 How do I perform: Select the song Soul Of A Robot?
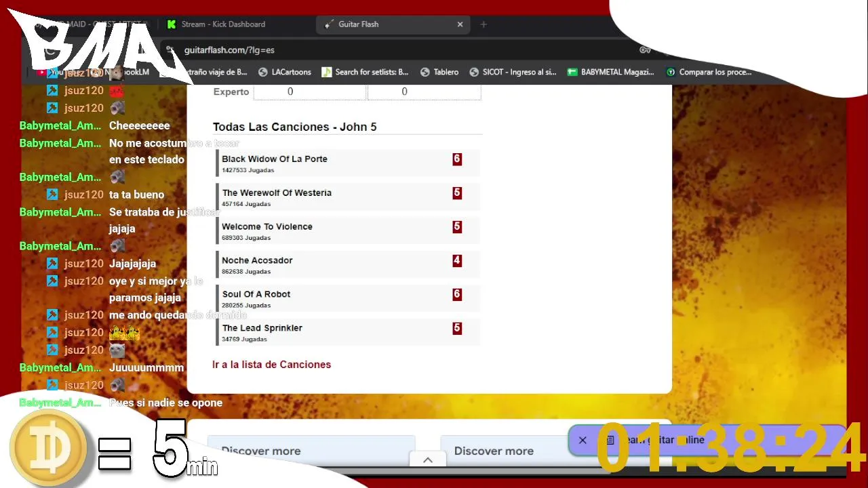348,298
